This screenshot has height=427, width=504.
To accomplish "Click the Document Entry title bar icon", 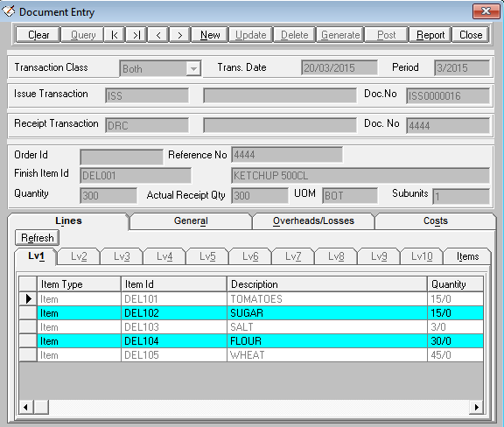I will (x=9, y=11).
